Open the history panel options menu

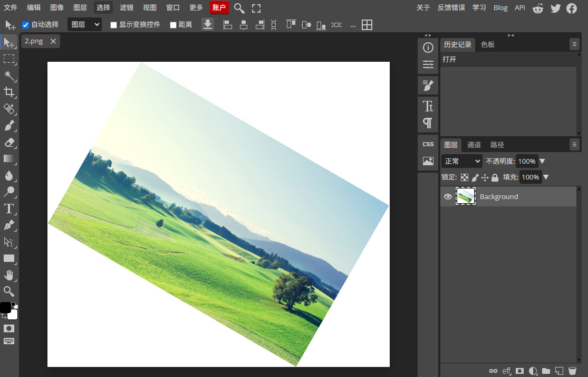(574, 44)
